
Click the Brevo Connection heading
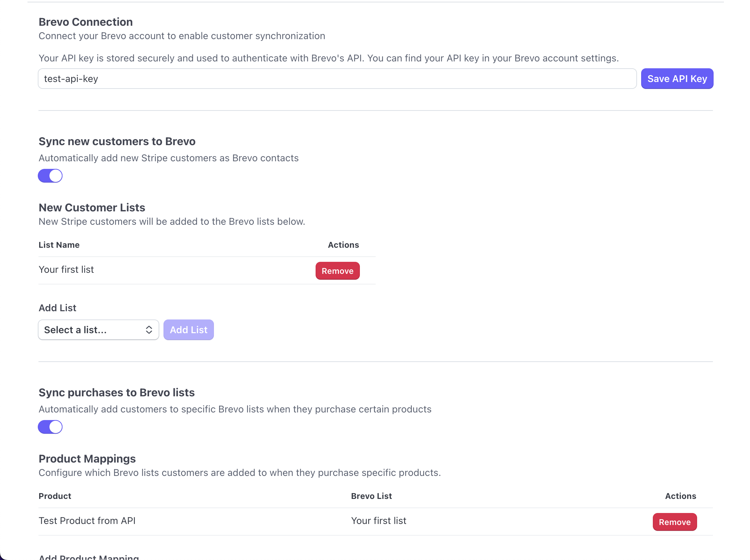click(x=86, y=22)
